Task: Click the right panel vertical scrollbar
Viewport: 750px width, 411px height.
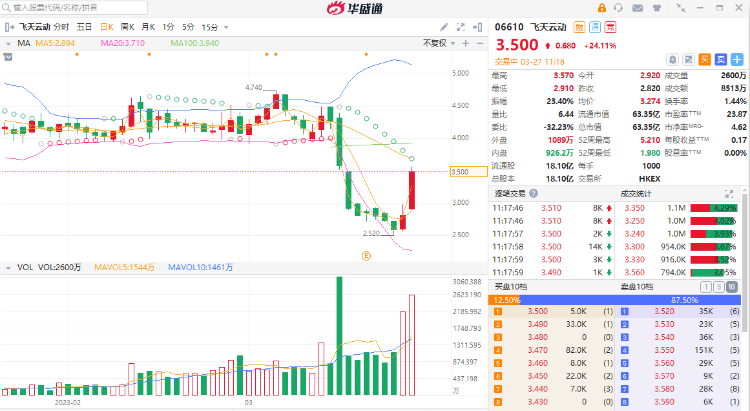Action: [745, 263]
